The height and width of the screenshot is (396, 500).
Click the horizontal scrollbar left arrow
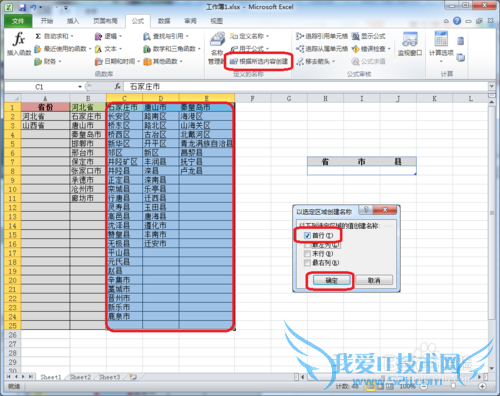[x=303, y=377]
